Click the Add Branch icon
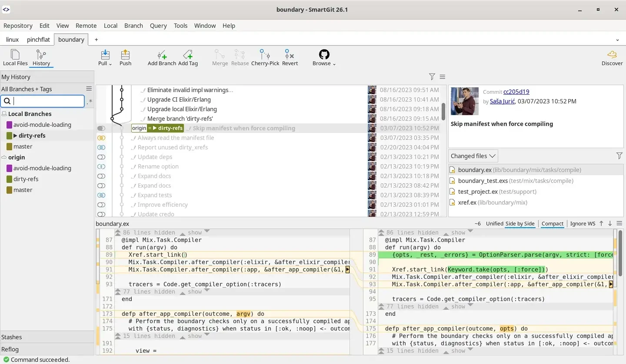626x364 pixels. [162, 57]
